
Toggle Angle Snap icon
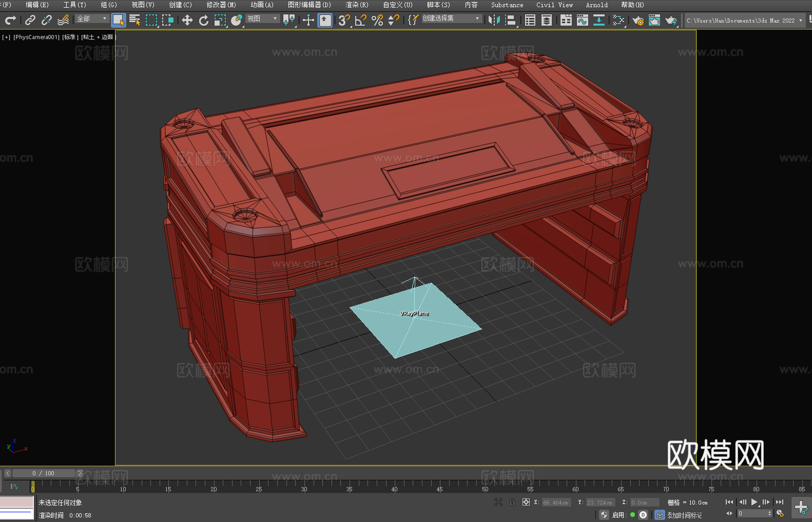(361, 20)
